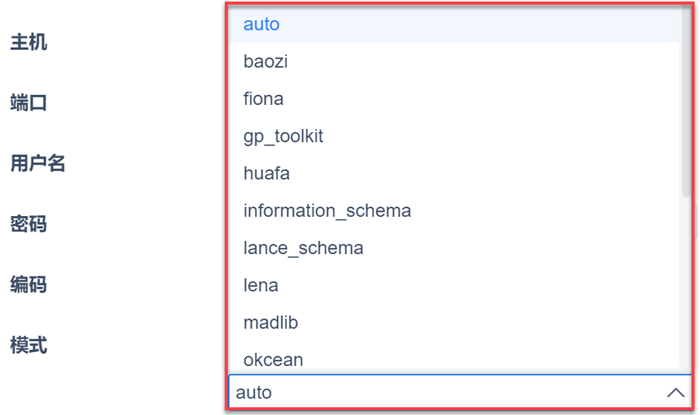
Task: Pick the fiona schema option
Action: pyautogui.click(x=263, y=99)
